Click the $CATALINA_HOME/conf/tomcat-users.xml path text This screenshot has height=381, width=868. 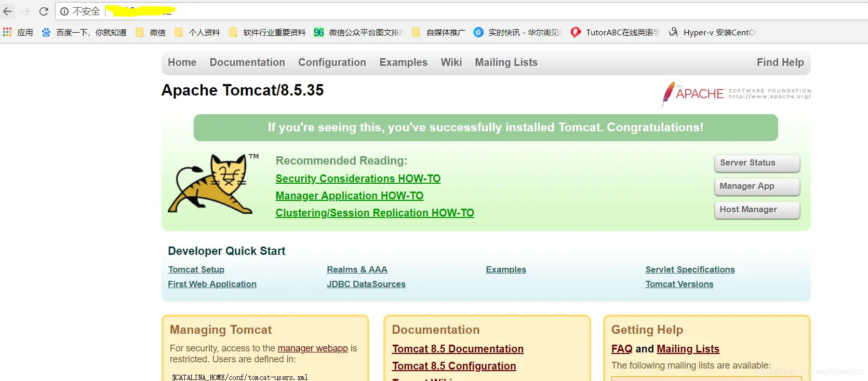239,377
